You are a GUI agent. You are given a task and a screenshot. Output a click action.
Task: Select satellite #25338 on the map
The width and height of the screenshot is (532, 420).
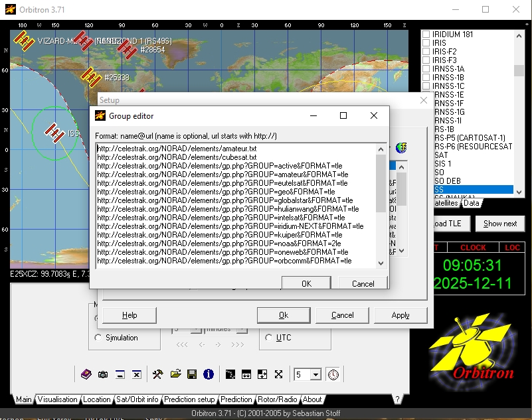point(91,76)
